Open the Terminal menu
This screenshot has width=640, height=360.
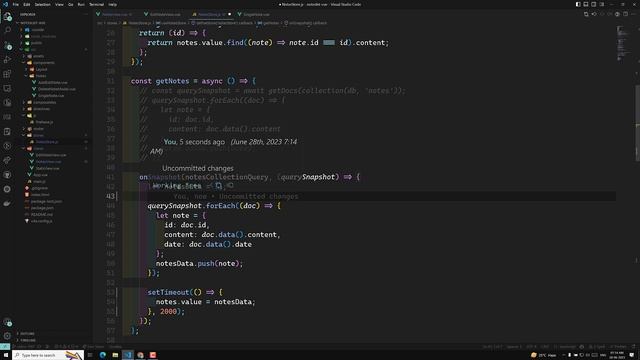point(96,4)
